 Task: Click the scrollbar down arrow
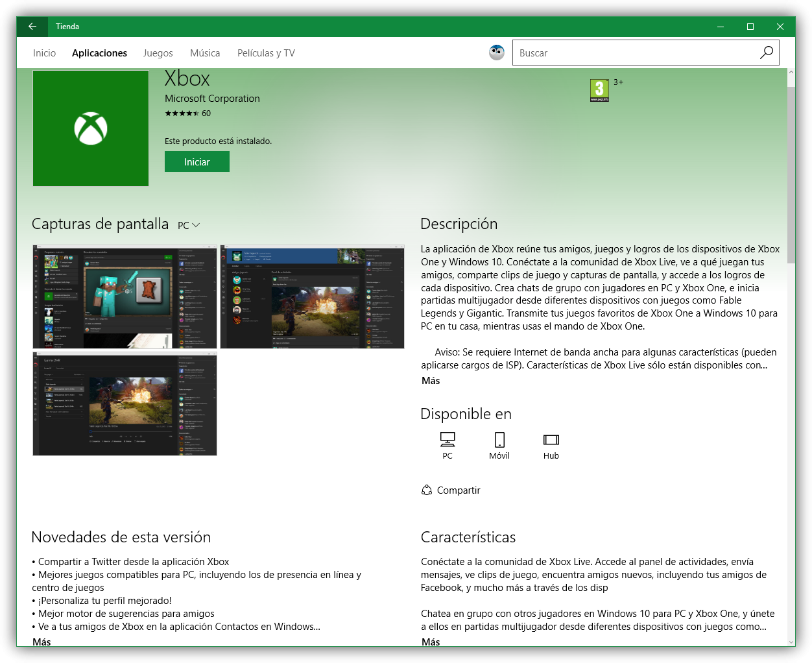tap(791, 641)
